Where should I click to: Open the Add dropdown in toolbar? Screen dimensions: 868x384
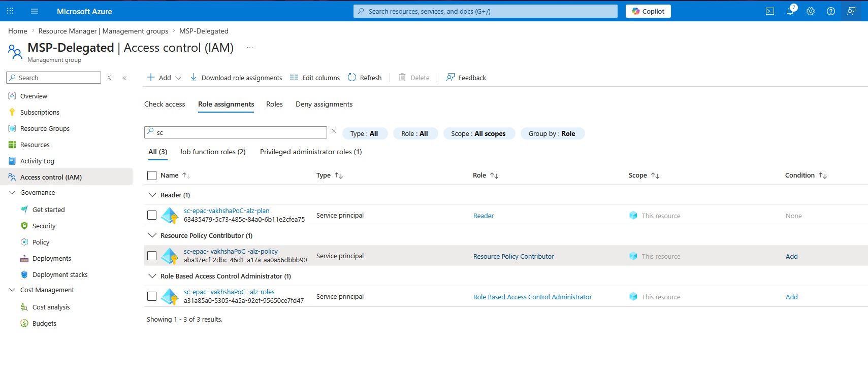(164, 78)
